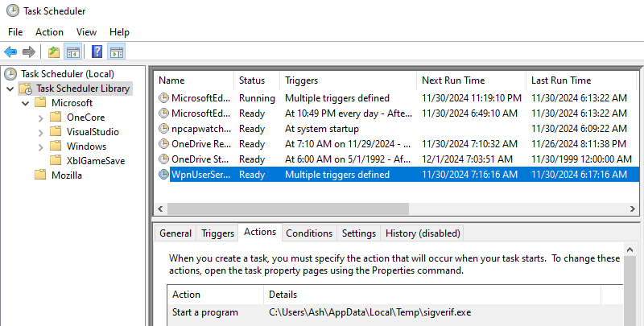
Task: Click the Up One Level folder icon
Action: 54,52
